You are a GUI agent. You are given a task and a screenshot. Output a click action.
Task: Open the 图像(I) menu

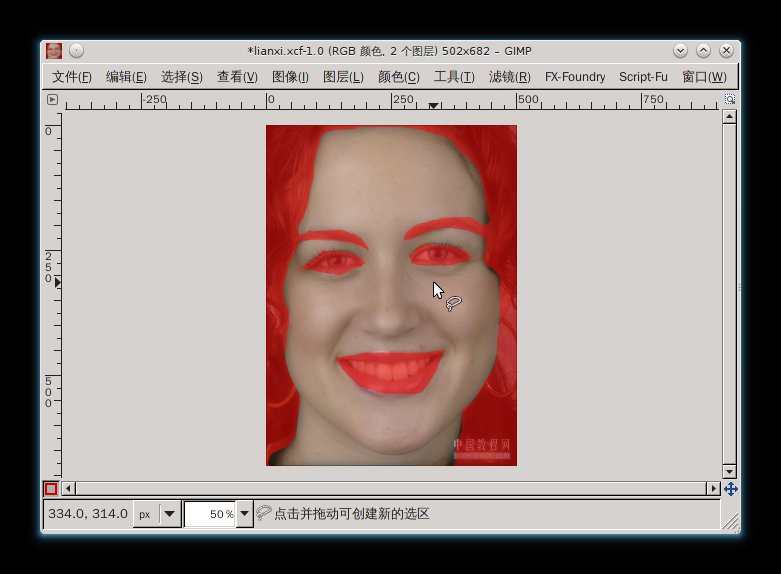click(x=290, y=77)
